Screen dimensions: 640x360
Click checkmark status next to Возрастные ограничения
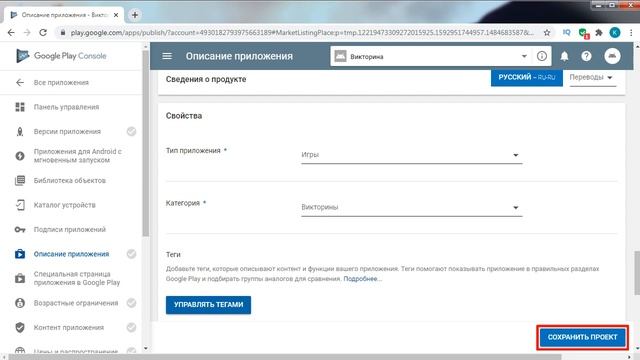131,303
